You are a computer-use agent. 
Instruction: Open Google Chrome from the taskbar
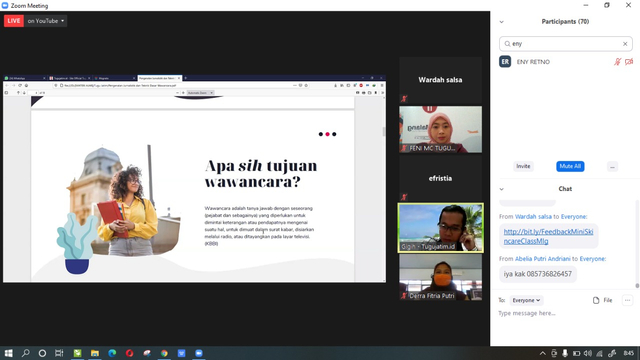164,353
